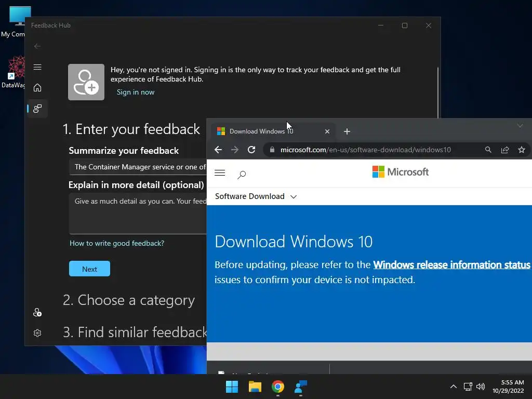532x399 pixels.
Task: Click Microsoft site search icon
Action: 242,175
